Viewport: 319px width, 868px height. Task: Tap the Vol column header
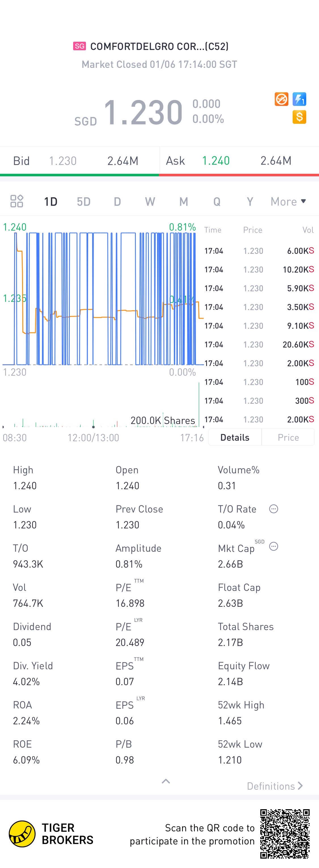coord(308,230)
